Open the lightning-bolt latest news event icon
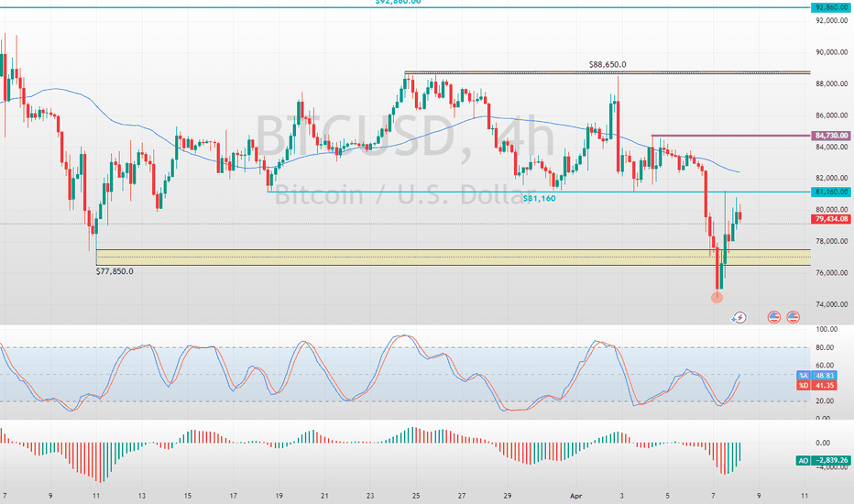 [x=739, y=317]
